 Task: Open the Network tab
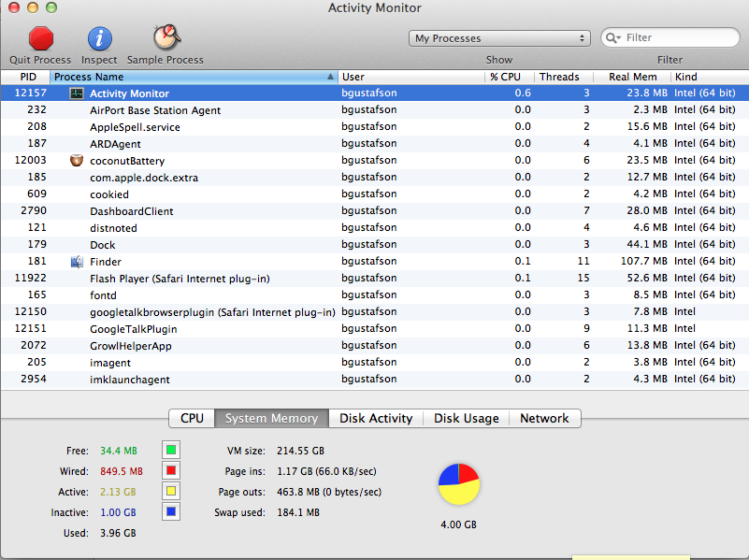point(544,418)
